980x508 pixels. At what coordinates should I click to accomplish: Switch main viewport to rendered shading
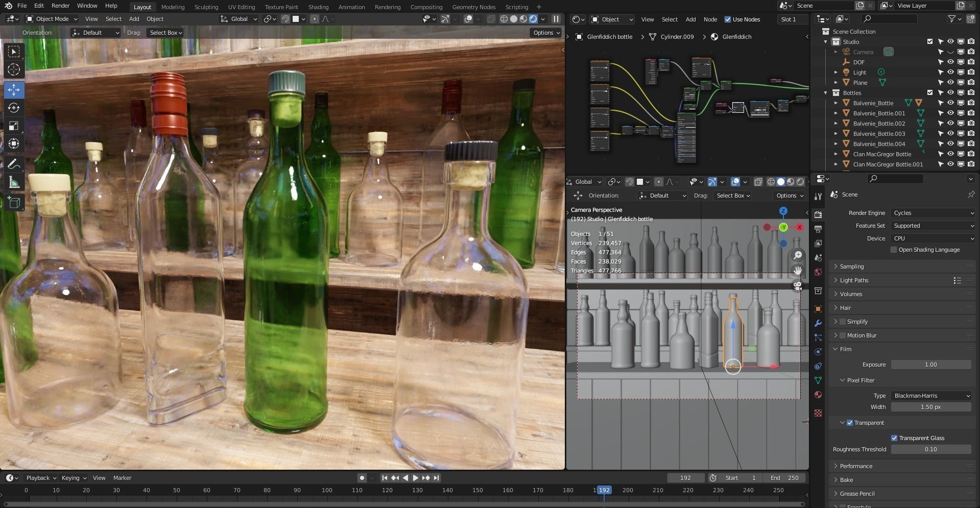pyautogui.click(x=533, y=19)
